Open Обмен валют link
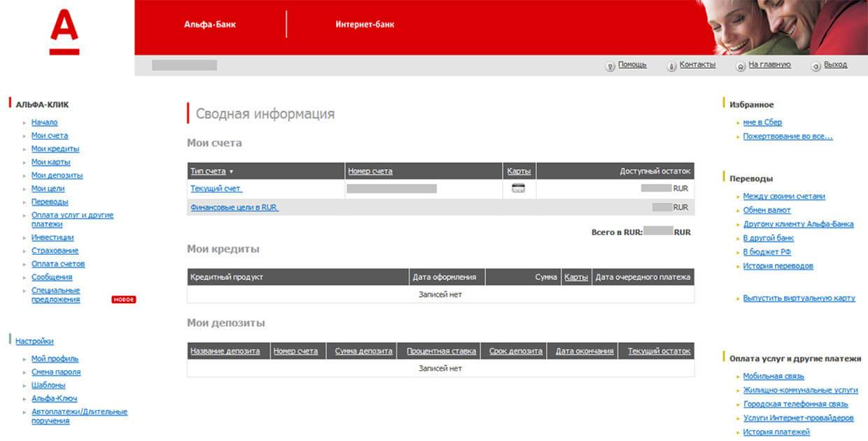 click(x=767, y=210)
